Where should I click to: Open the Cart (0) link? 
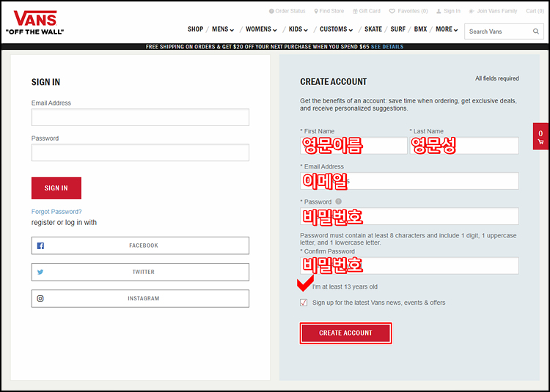point(535,11)
